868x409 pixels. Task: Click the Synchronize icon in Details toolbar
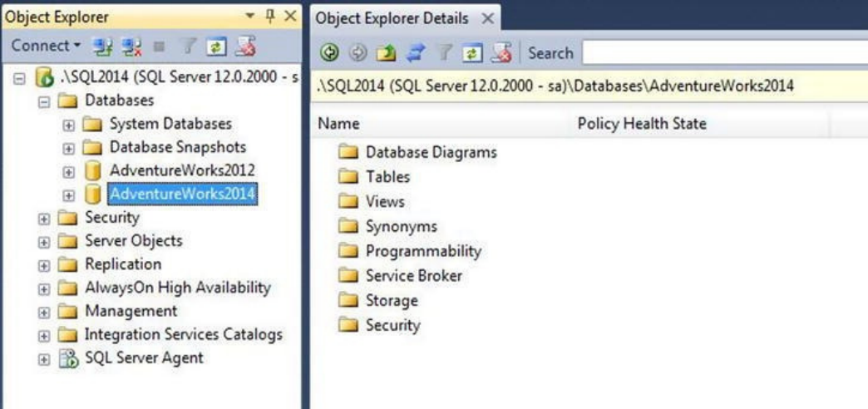pos(414,53)
